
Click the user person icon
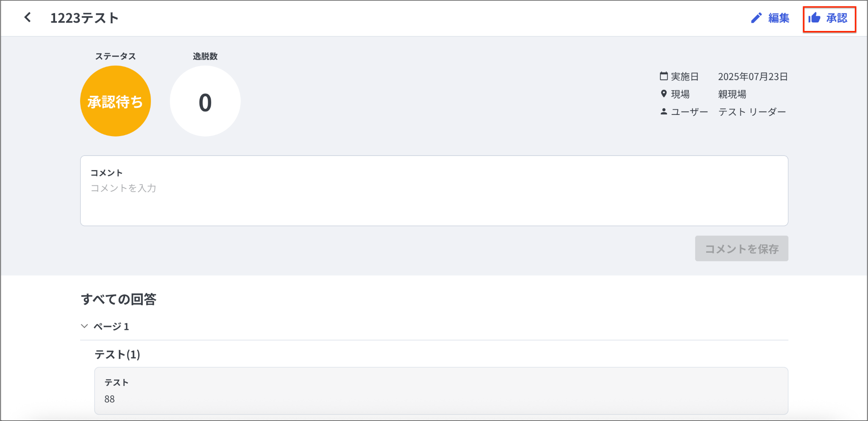click(x=664, y=112)
